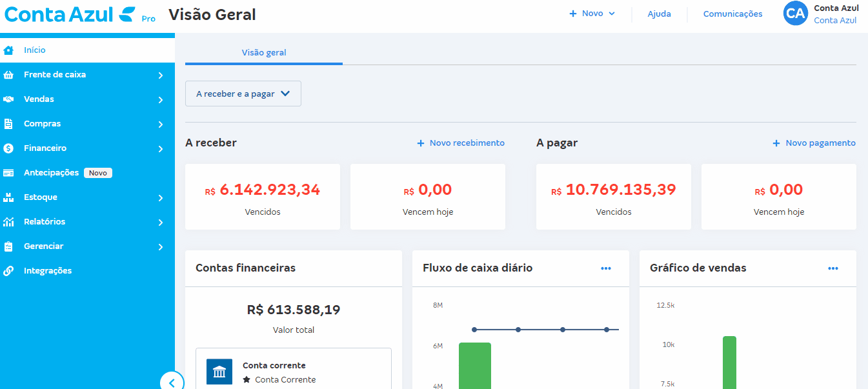Image resolution: width=868 pixels, height=389 pixels.
Task: Toggle the favorite star on Conta Corrente
Action: 245,379
